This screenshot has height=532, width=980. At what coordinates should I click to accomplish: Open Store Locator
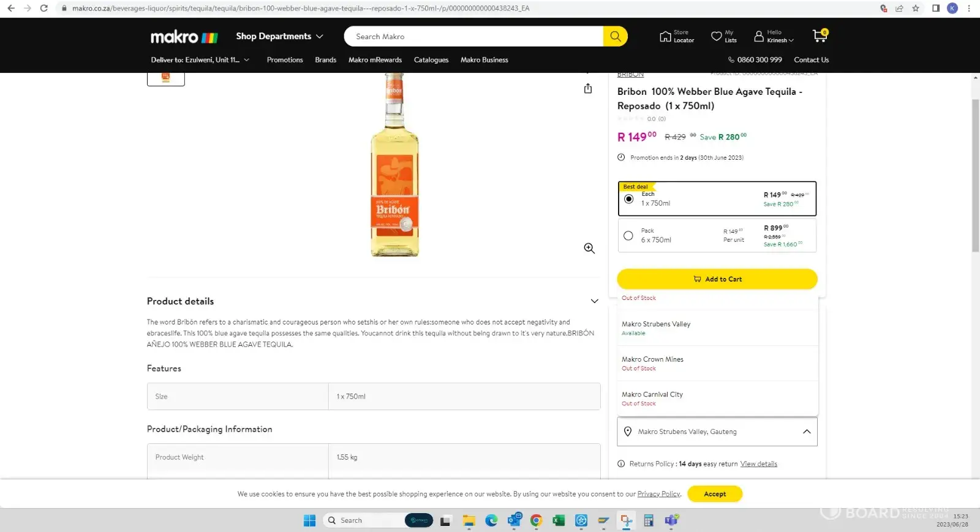pos(676,37)
